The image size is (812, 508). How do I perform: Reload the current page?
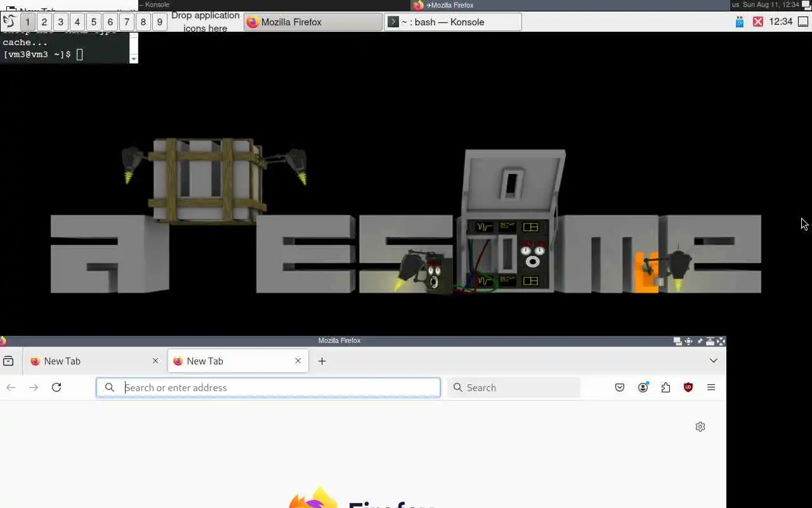(56, 387)
